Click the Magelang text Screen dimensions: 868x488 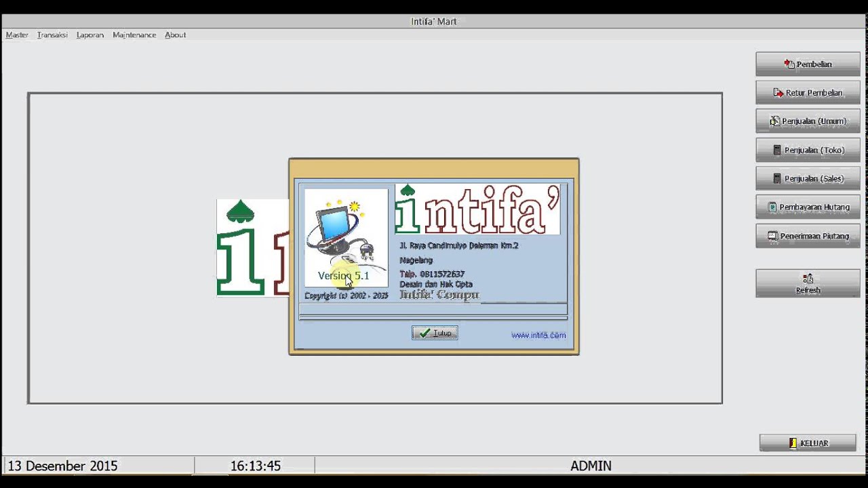(416, 260)
